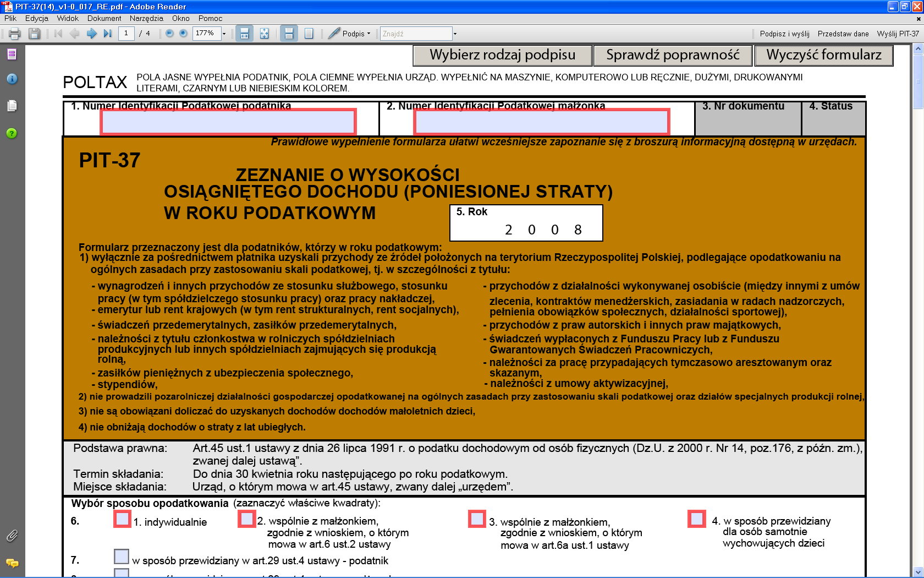
Task: Go to next page arrow icon
Action: point(91,34)
